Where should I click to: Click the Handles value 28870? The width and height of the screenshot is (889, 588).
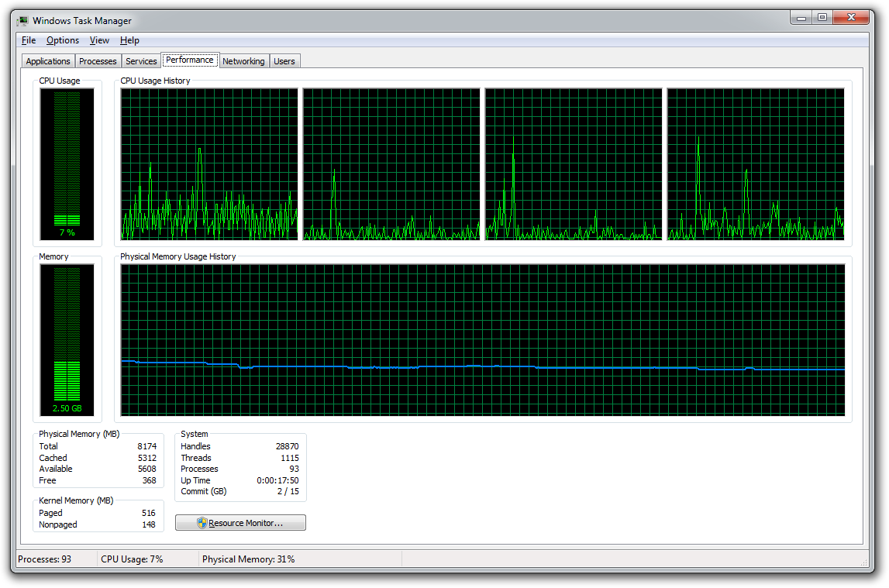tap(287, 446)
